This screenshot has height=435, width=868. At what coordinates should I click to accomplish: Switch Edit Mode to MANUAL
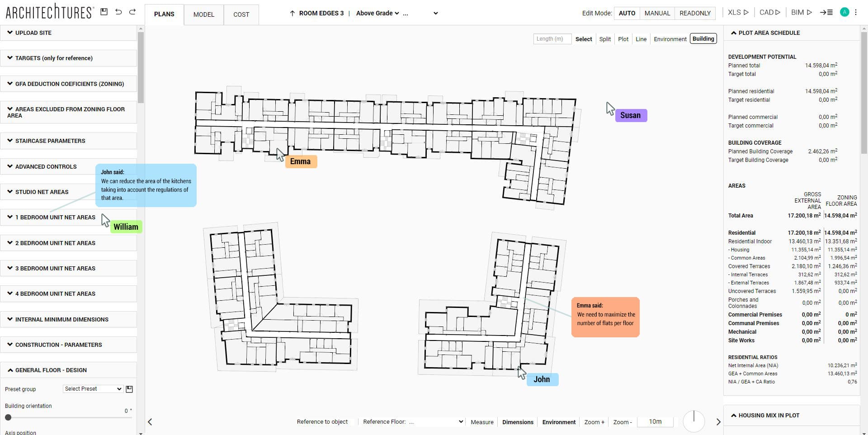(x=657, y=13)
